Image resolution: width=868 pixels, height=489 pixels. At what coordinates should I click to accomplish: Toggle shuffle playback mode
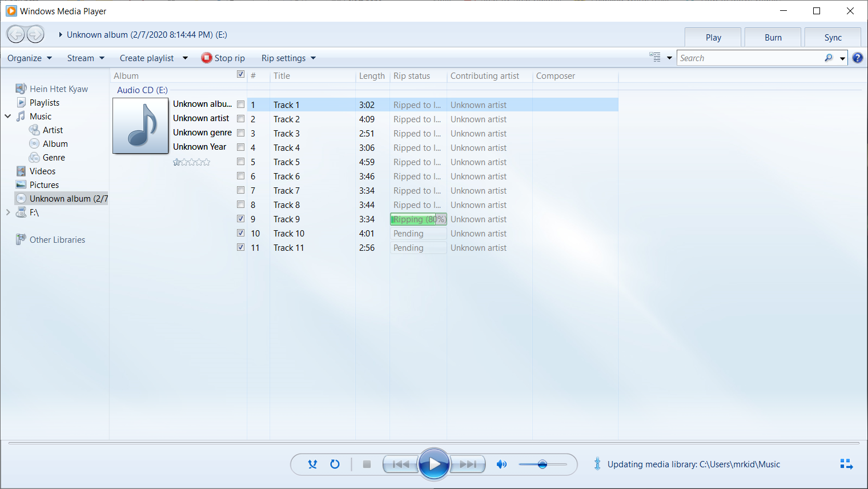[x=312, y=464]
